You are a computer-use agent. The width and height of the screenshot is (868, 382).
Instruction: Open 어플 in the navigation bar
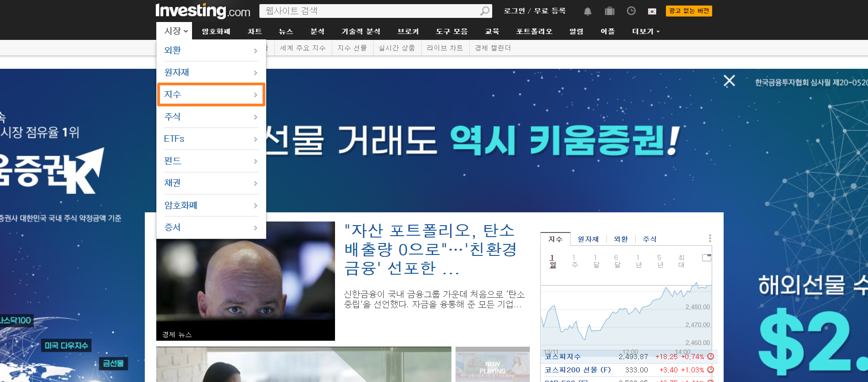point(608,31)
